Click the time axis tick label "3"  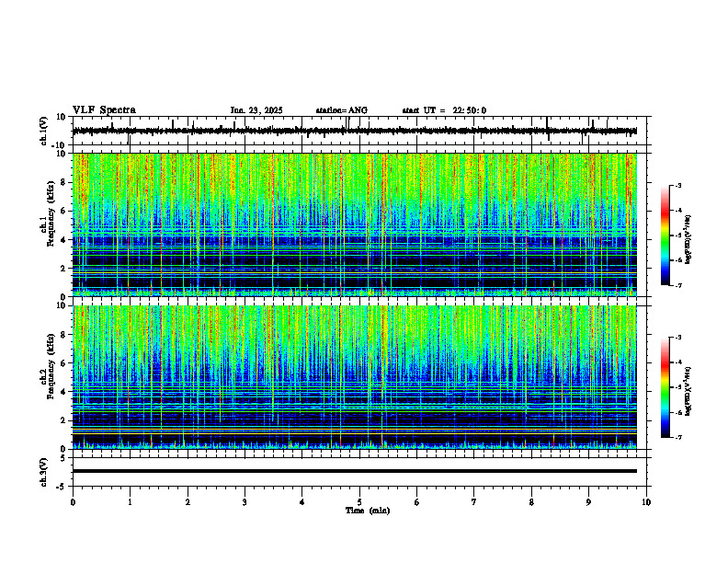(x=245, y=502)
